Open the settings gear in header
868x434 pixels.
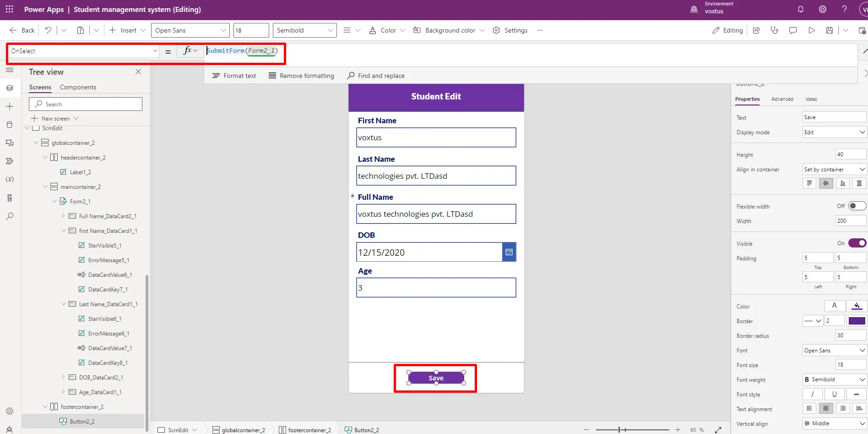(823, 9)
